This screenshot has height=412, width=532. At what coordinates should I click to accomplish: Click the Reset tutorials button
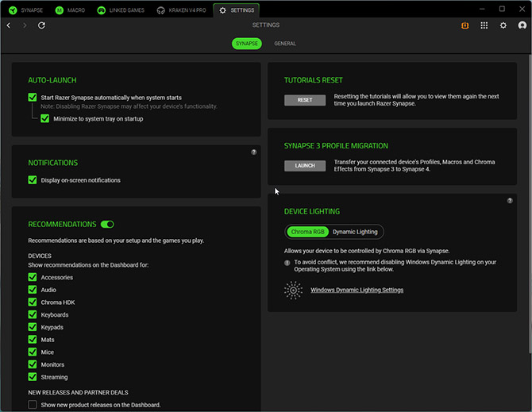305,100
